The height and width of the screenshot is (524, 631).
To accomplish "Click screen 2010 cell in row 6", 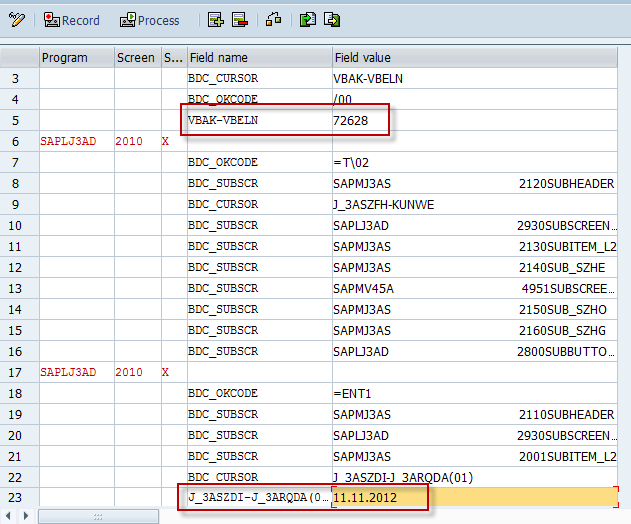I will (129, 141).
